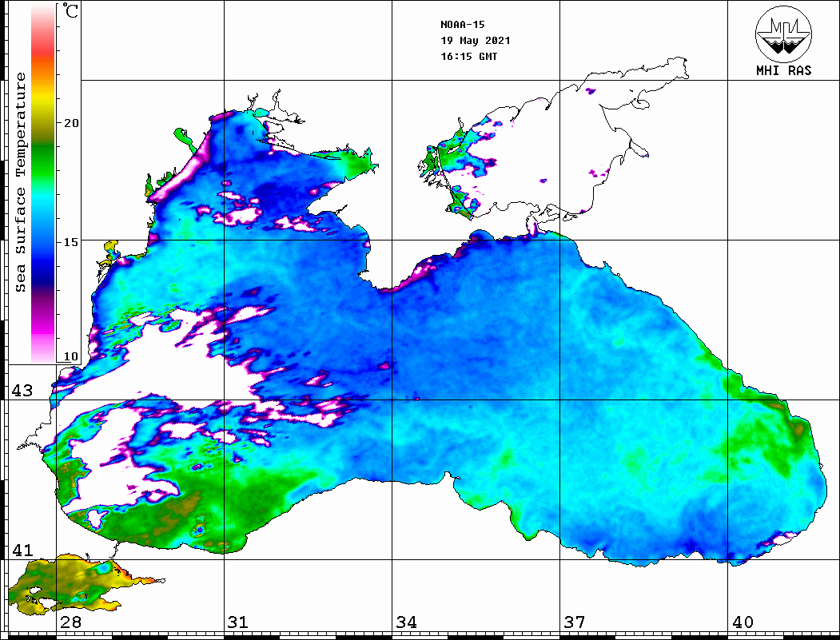This screenshot has width=840, height=640.
Task: Click the MHI RAS circular logo
Action: (x=783, y=34)
